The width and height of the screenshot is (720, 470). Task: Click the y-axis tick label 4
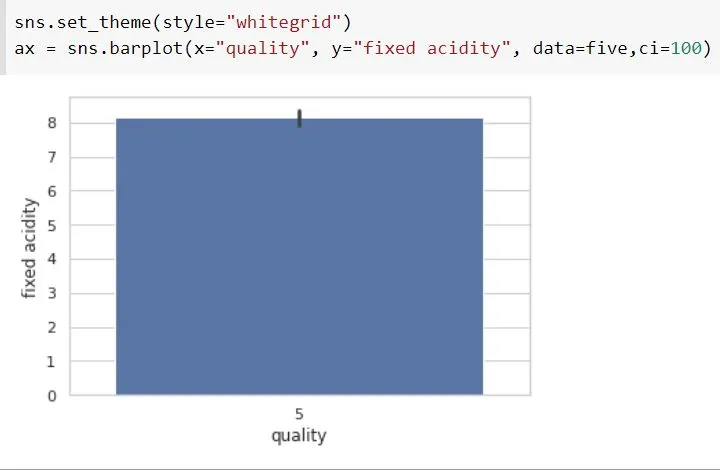click(52, 259)
